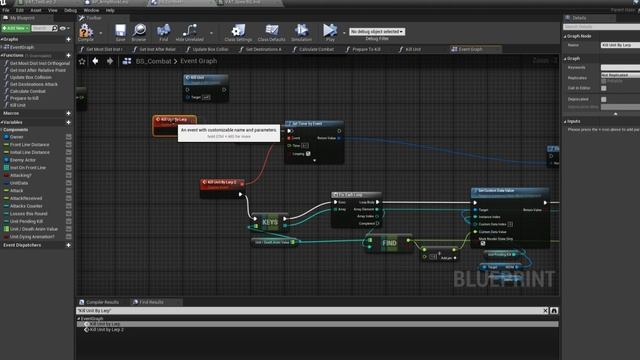Add a new variable with plus icon
The width and height of the screenshot is (640, 360).
click(x=69, y=122)
